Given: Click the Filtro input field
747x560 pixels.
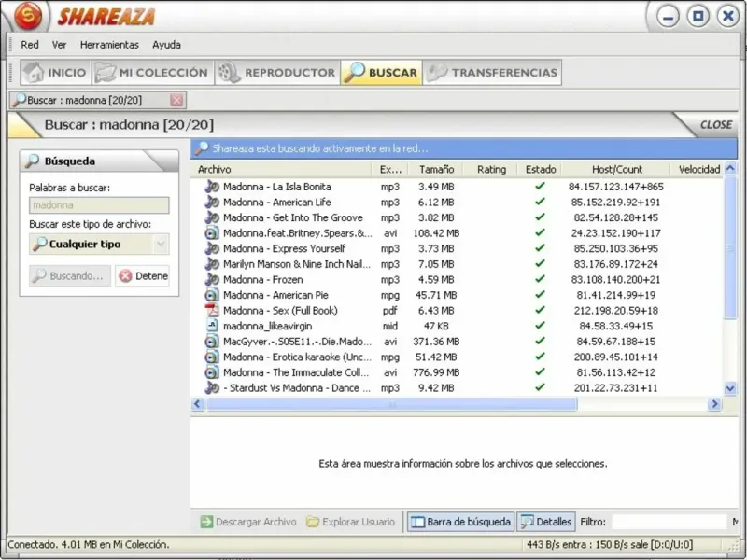Looking at the screenshot, I should [x=669, y=522].
